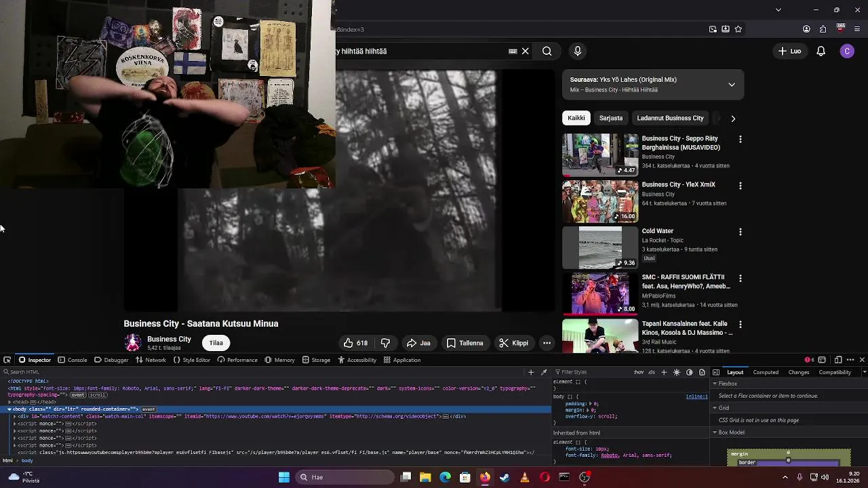Screen dimensions: 868x488
Task: Toggle the :hov pseudo-class panel
Action: pyautogui.click(x=639, y=372)
